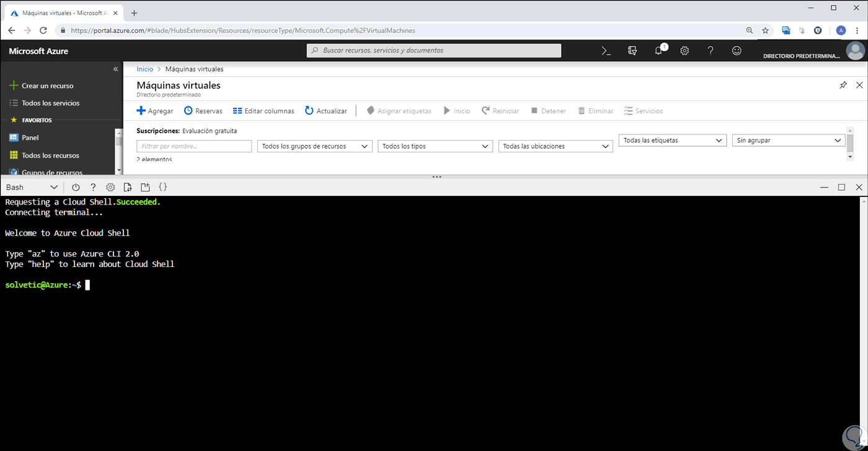
Task: Go to Inicio breadcrumb link
Action: point(144,69)
